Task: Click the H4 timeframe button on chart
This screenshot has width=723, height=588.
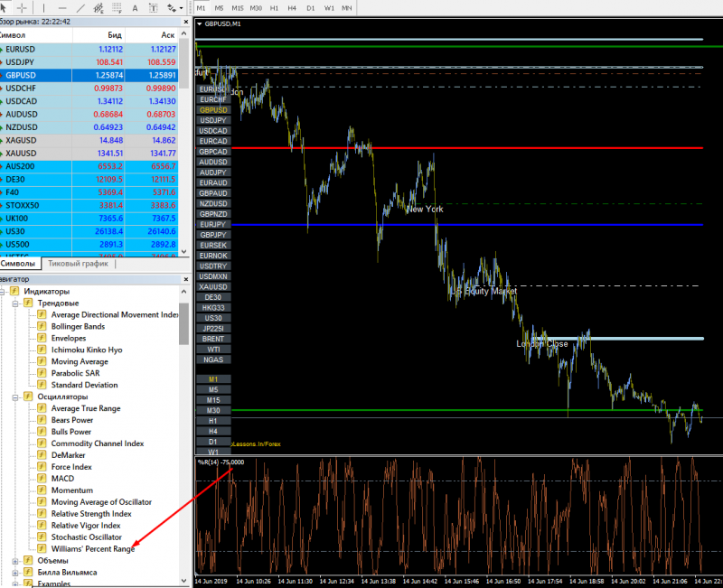Action: pos(213,432)
